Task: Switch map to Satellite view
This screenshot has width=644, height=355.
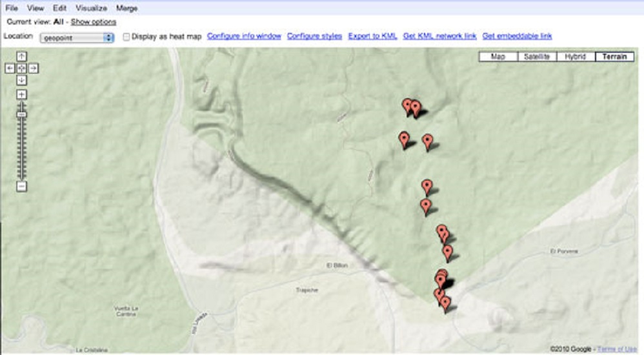Action: 537,57
